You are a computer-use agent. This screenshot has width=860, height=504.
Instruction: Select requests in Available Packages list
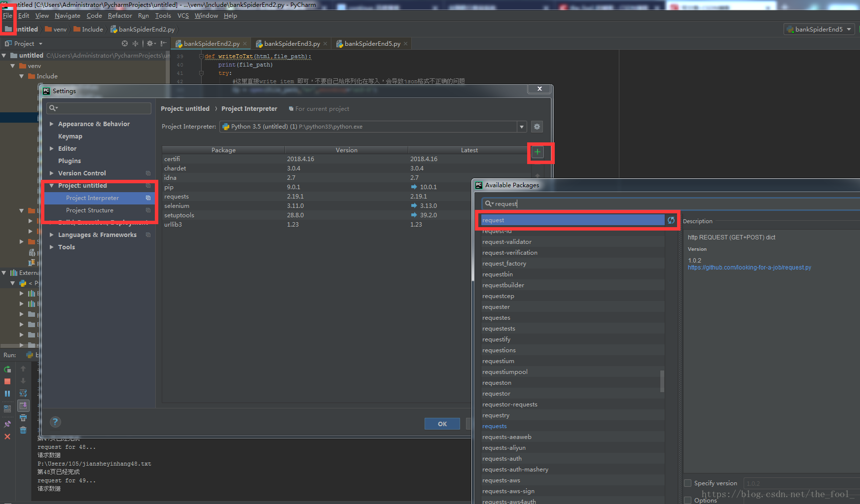tap(573, 426)
